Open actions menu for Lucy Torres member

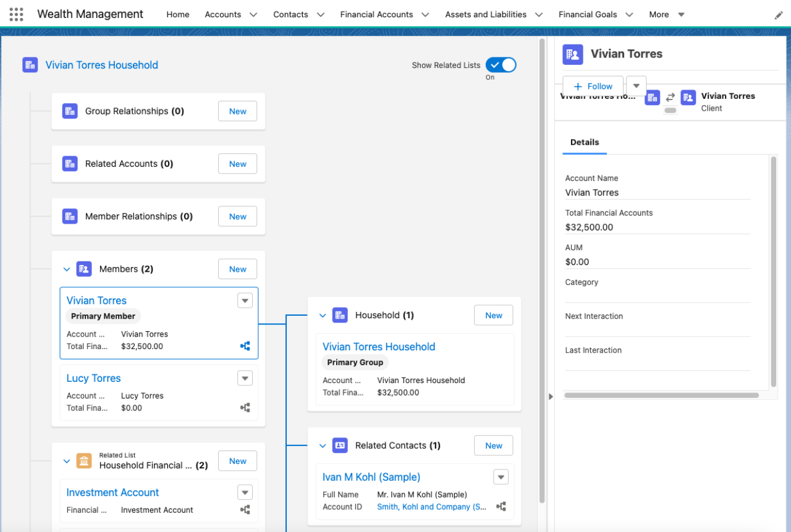click(x=245, y=378)
